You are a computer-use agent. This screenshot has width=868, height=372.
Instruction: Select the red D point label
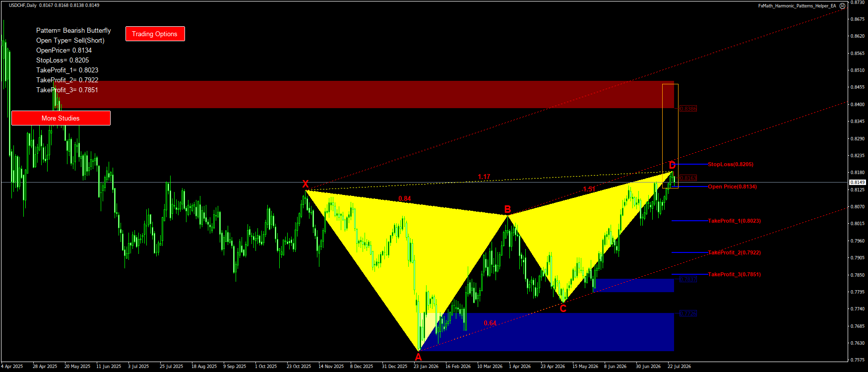tap(672, 165)
